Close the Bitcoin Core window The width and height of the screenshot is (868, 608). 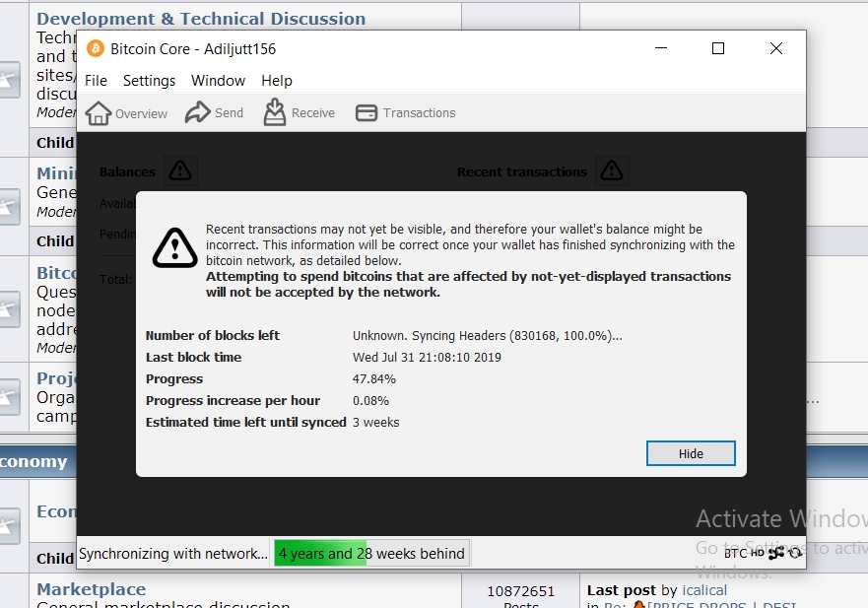776,48
